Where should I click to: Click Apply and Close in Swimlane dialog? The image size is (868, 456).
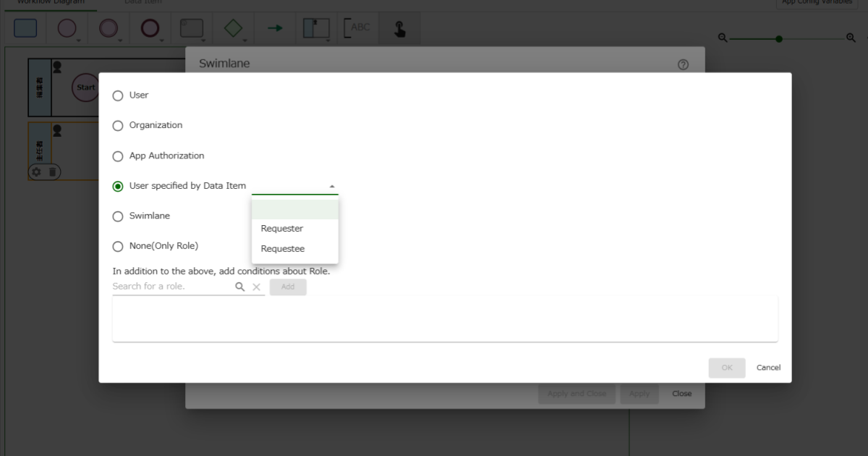tap(576, 394)
